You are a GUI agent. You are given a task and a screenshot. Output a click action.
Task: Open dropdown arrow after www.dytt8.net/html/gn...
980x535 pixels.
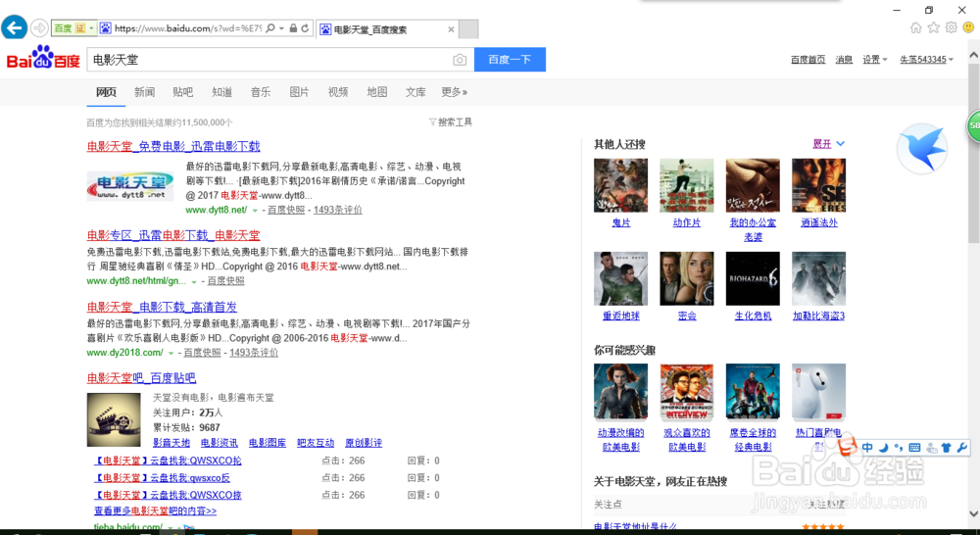pyautogui.click(x=194, y=282)
